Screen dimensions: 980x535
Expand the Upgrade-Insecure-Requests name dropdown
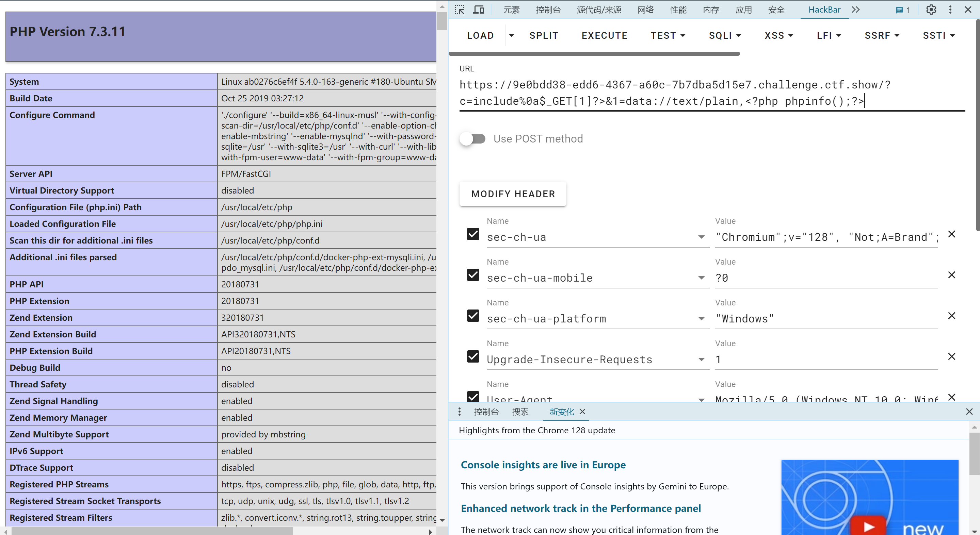(x=701, y=360)
